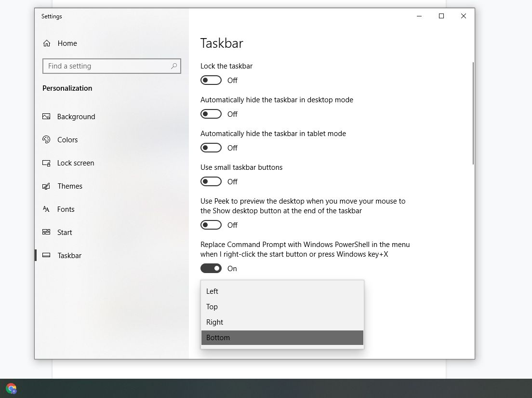Open Chrome from the taskbar
The image size is (532, 398).
(x=11, y=388)
